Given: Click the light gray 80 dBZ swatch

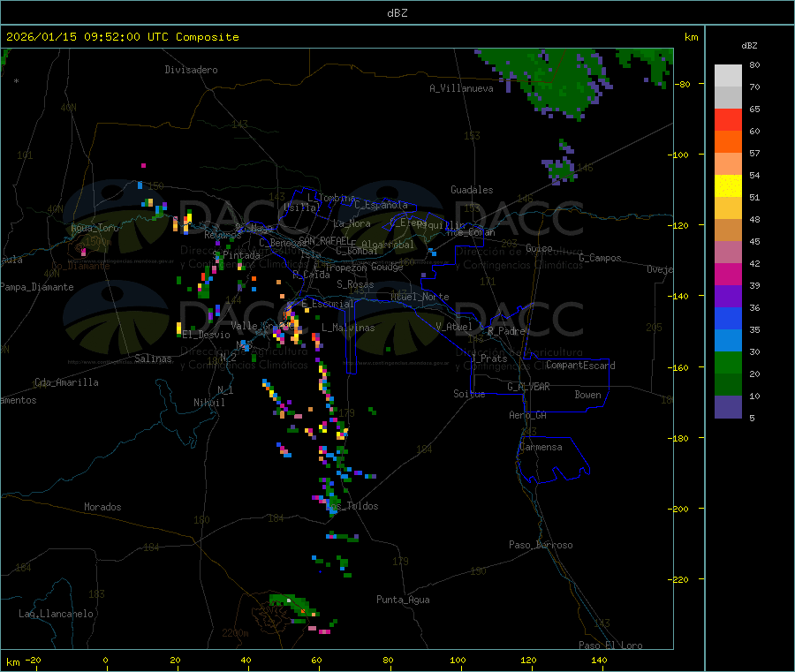Looking at the screenshot, I should click(728, 76).
